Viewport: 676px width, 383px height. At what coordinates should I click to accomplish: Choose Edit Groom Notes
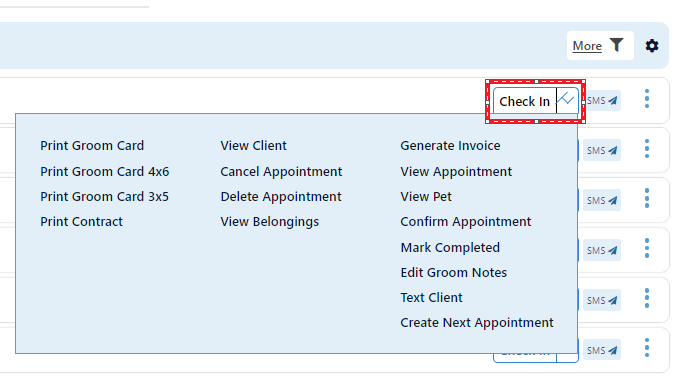(x=453, y=273)
